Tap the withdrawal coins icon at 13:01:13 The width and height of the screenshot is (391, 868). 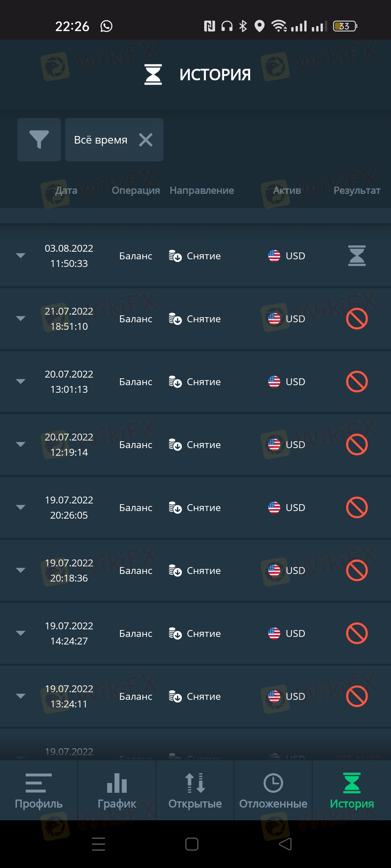point(175,382)
